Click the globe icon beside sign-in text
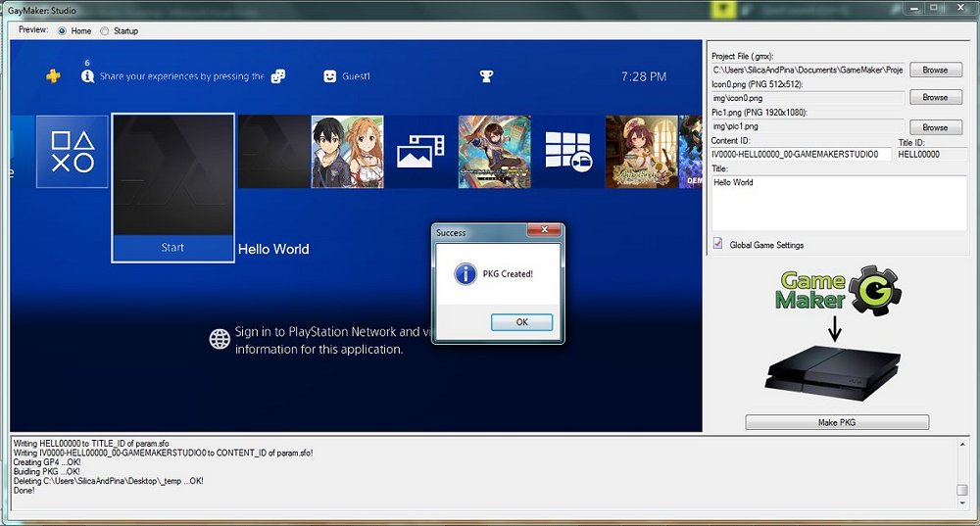Viewport: 980px width, 526px height. click(220, 339)
